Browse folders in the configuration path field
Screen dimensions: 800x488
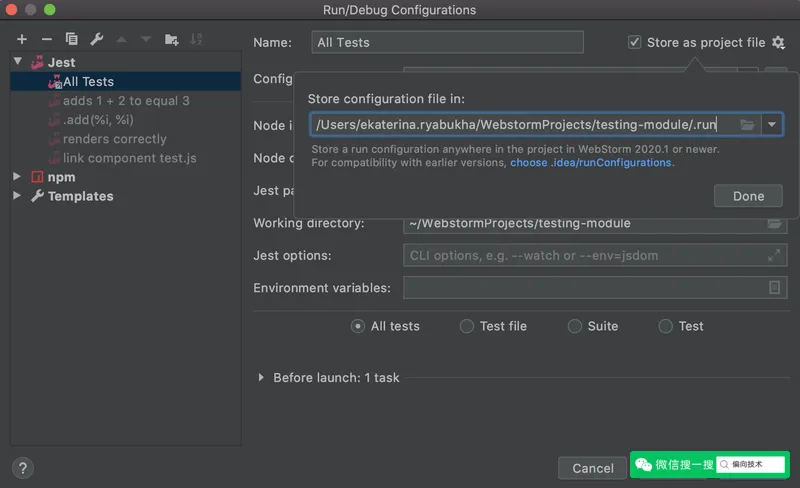click(747, 125)
